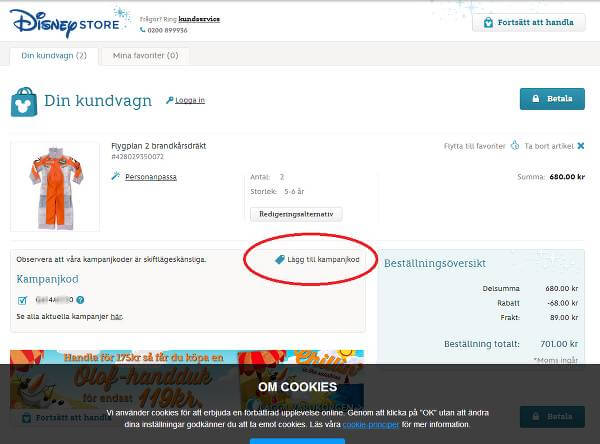The width and height of the screenshot is (600, 444).
Task: Click the brandkårsdräkt product thumbnail
Action: tap(55, 186)
